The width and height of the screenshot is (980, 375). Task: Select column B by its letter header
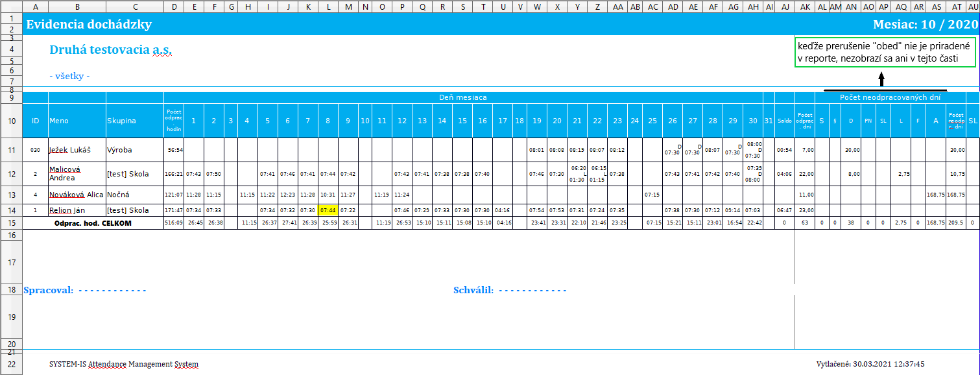click(77, 6)
